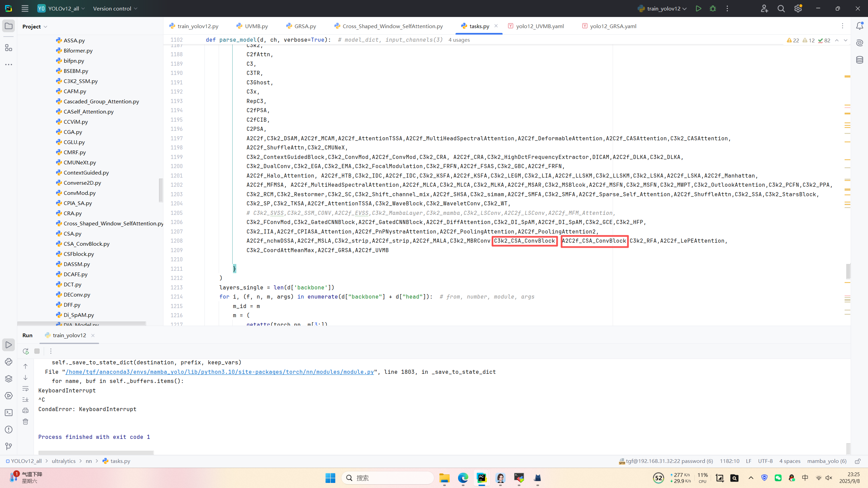The width and height of the screenshot is (868, 488).
Task: Open the Python Packages layers icon
Action: point(8,379)
